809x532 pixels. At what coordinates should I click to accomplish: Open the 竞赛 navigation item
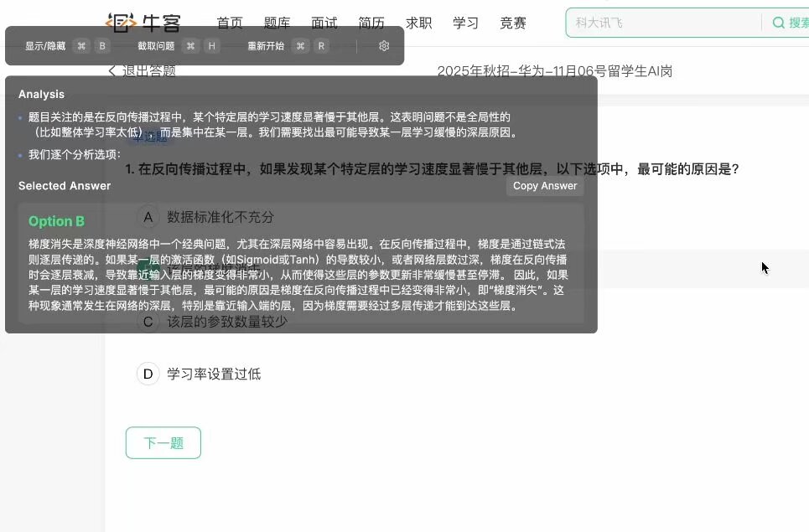513,23
